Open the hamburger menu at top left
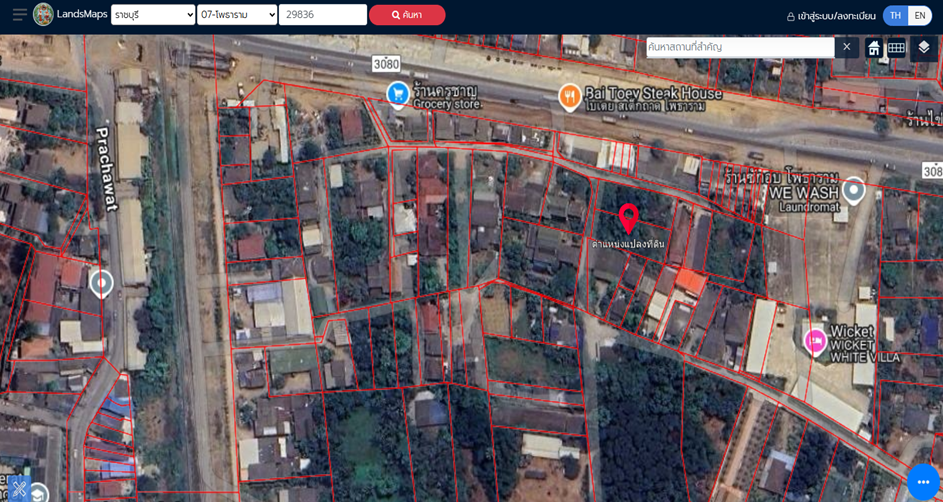This screenshot has width=943, height=502. point(19,14)
